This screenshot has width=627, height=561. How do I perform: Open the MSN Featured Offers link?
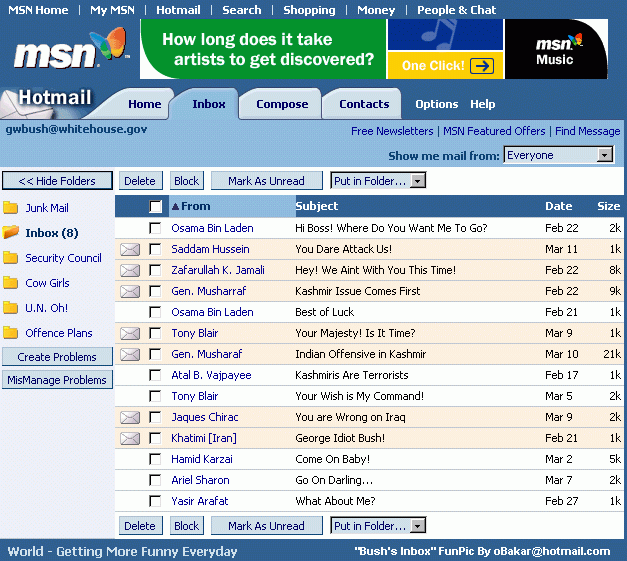click(494, 131)
